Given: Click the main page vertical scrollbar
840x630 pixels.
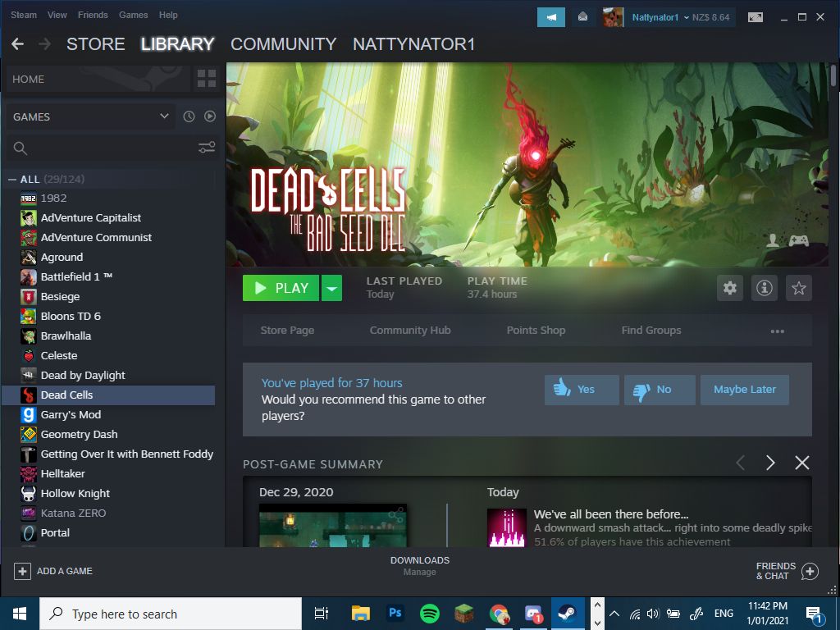Looking at the screenshot, I should pos(833,75).
